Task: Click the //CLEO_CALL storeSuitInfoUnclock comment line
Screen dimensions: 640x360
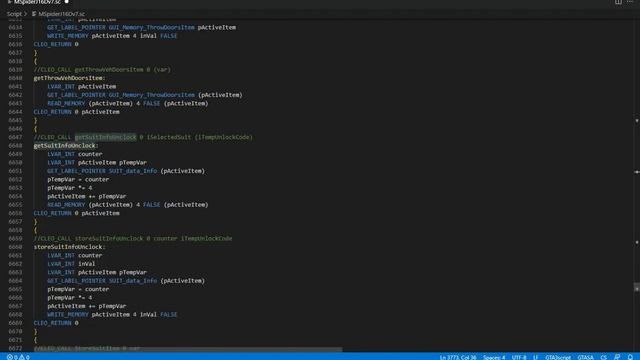Action: tap(133, 238)
